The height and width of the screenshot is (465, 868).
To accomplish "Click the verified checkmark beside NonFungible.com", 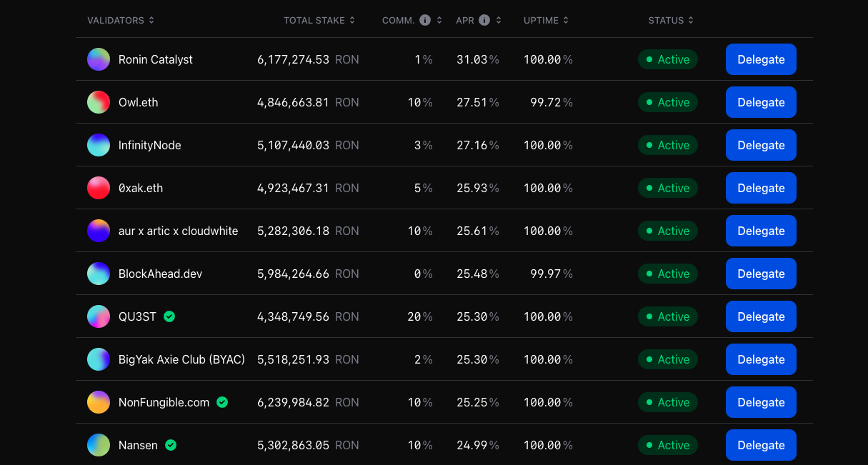I will tap(222, 402).
